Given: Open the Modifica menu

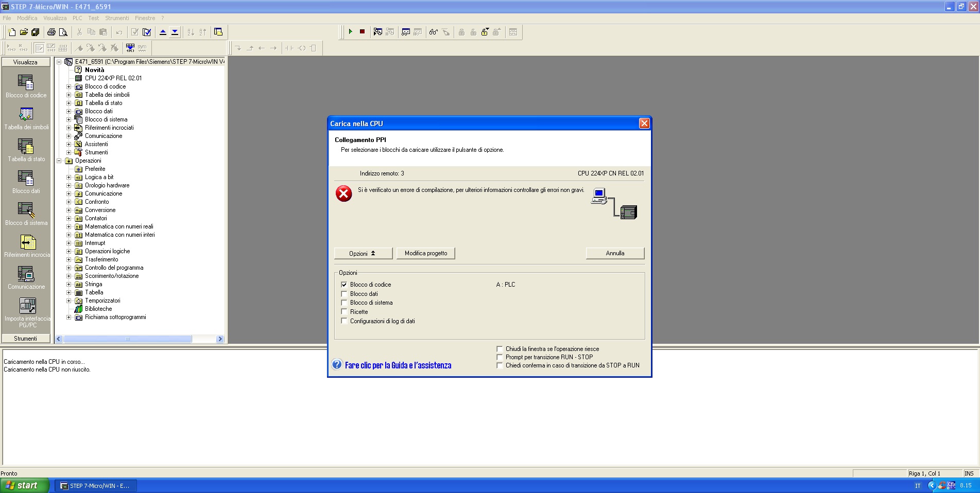Looking at the screenshot, I should (27, 18).
